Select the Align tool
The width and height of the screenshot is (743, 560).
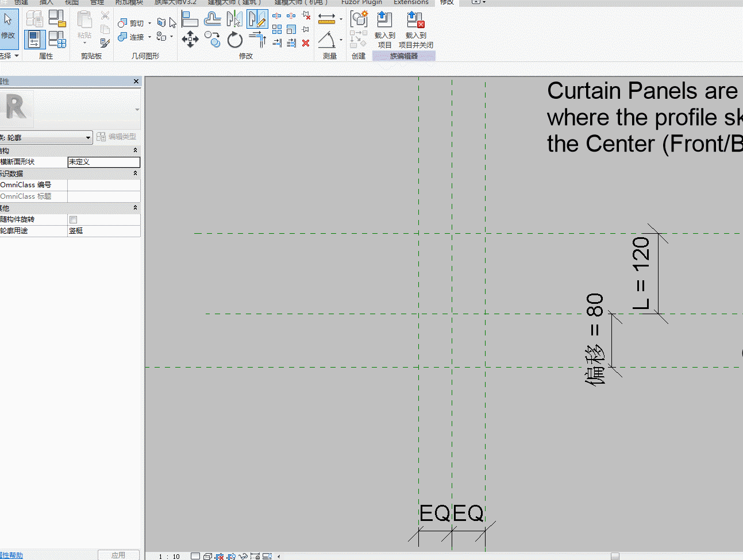[190, 19]
